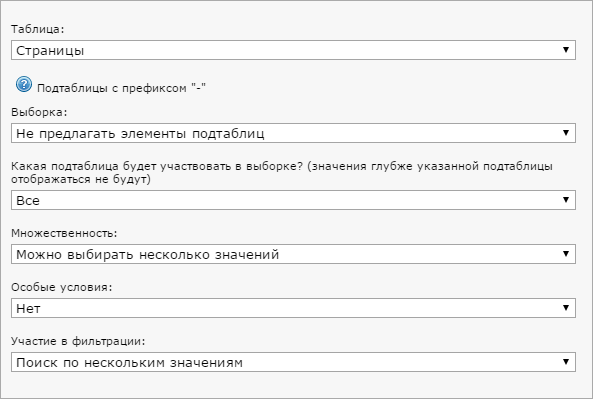Click the arrow beside Поиск по нескольким значениям
593x399 pixels.
[x=566, y=362]
